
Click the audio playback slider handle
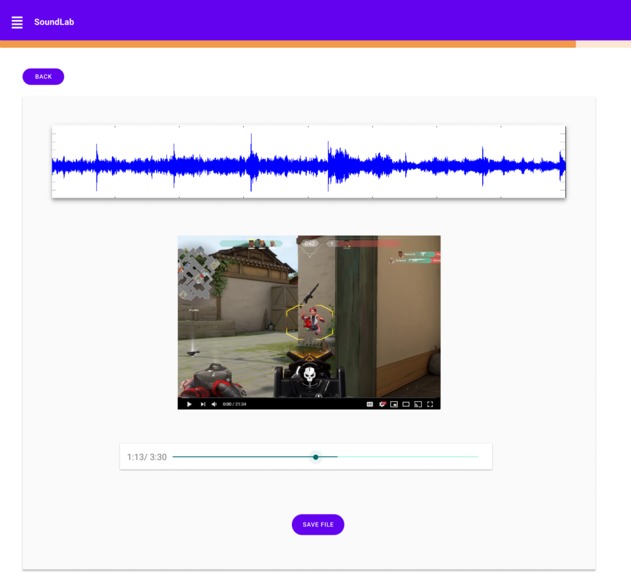click(316, 457)
